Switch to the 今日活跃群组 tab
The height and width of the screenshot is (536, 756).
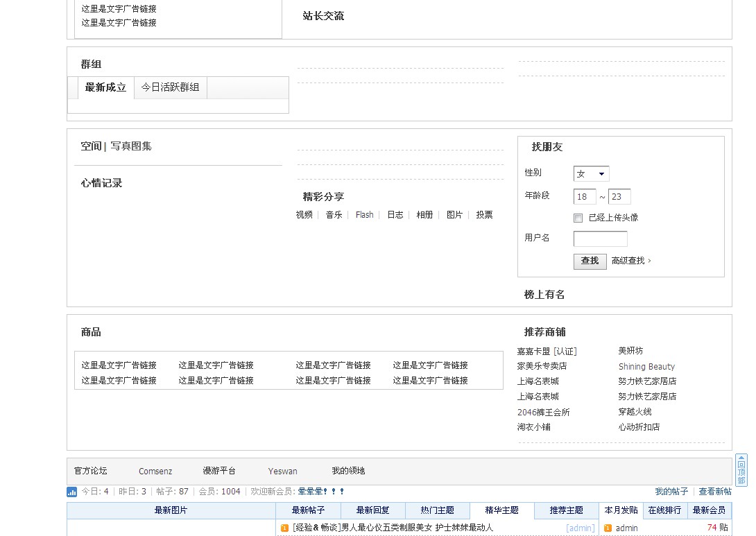[x=170, y=87]
